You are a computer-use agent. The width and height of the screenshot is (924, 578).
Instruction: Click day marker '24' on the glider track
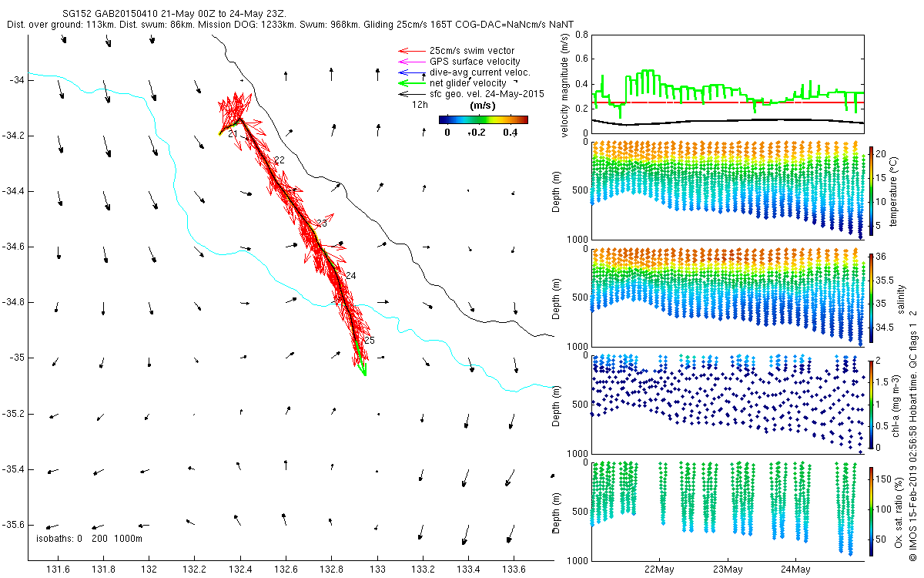point(351,276)
